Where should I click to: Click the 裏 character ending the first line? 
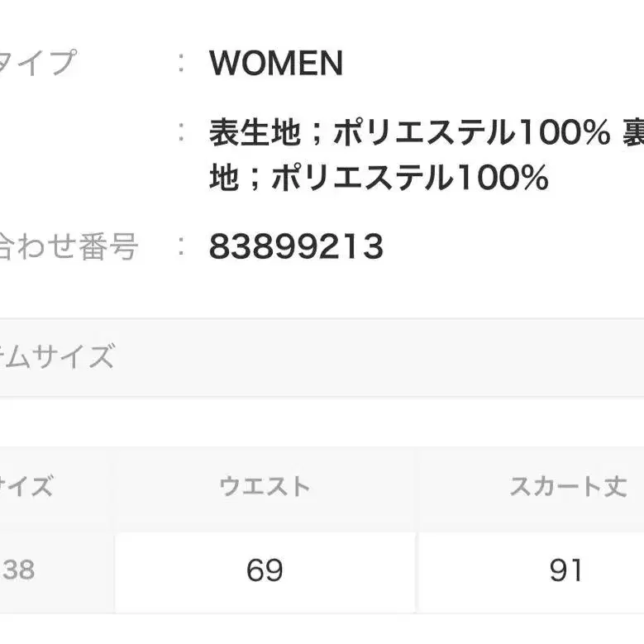[x=632, y=132]
